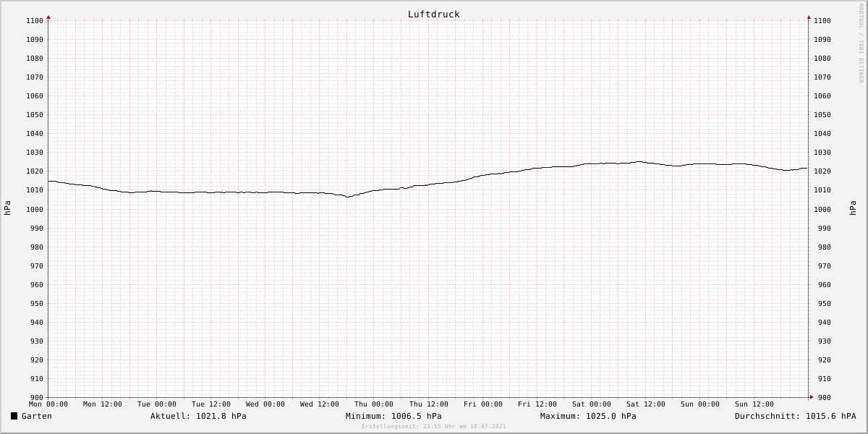Click the 950 label on left axis
This screenshot has width=868, height=434.
(x=37, y=304)
